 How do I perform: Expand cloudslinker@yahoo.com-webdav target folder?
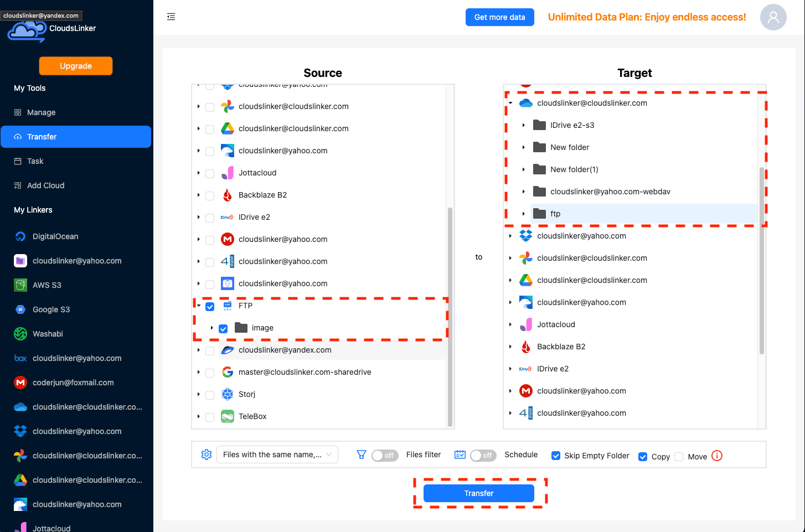pos(524,192)
